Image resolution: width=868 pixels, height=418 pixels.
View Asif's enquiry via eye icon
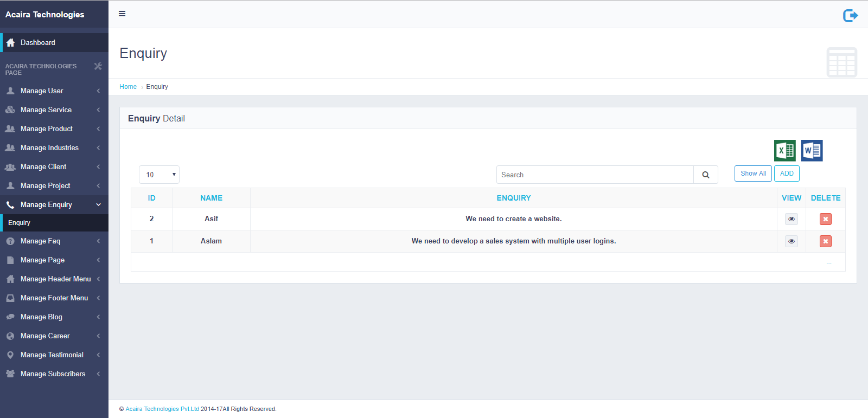791,219
